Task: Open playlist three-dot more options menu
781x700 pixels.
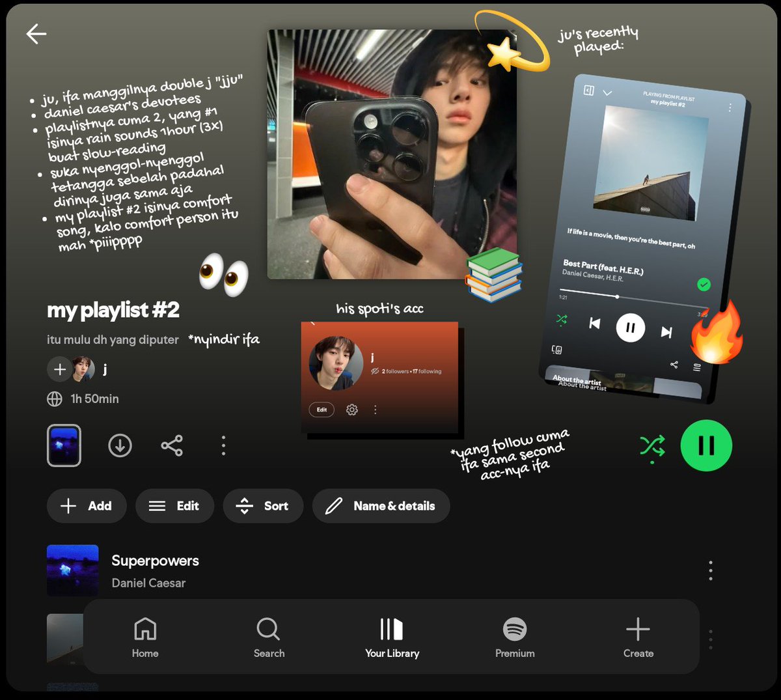Action: coord(223,445)
